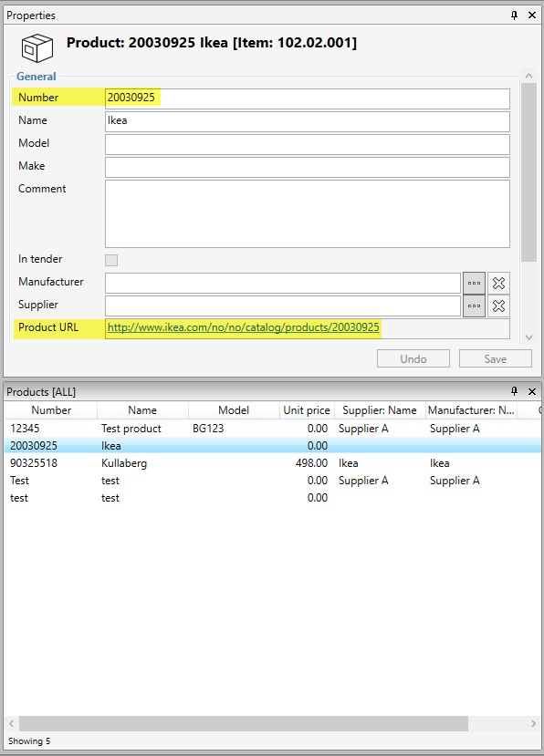Click the Properties scroll up arrow

pyautogui.click(x=529, y=77)
